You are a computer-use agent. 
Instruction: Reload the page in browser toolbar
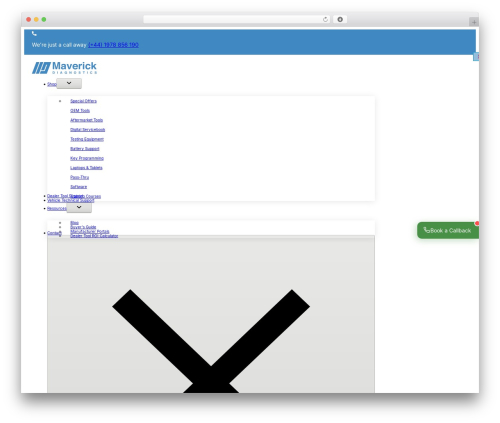click(325, 19)
